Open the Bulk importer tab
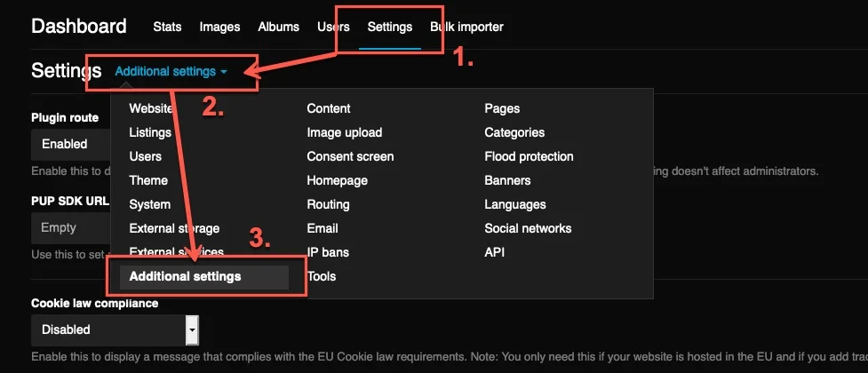Viewport: 868px width, 373px height. click(x=467, y=27)
